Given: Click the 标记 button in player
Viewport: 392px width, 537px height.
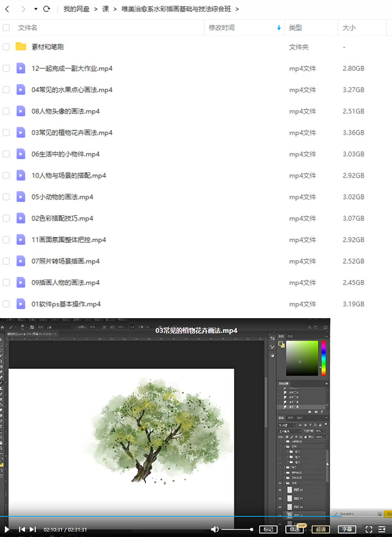Looking at the screenshot, I should pyautogui.click(x=268, y=529).
